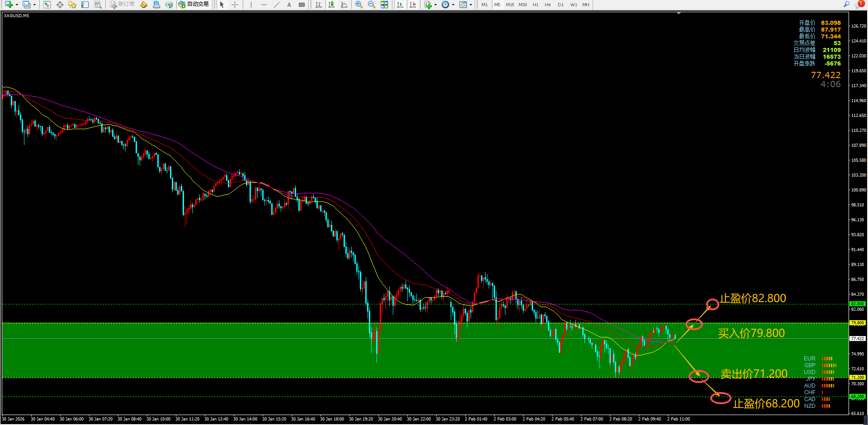The image size is (868, 425).
Task: Switch to the H1 timeframe
Action: (x=535, y=5)
